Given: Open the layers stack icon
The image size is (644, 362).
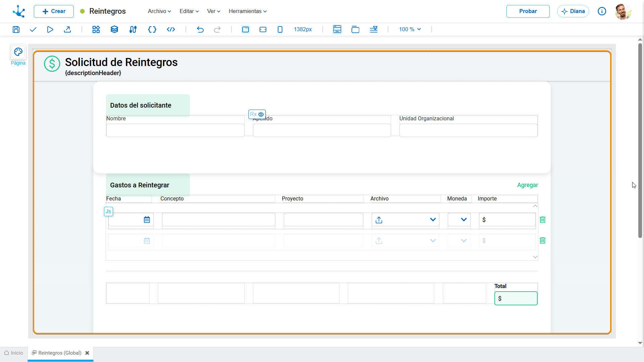Looking at the screenshot, I should [114, 29].
